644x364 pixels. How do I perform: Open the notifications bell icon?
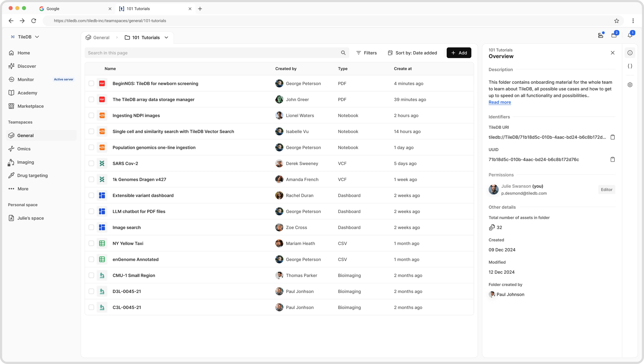(x=630, y=35)
